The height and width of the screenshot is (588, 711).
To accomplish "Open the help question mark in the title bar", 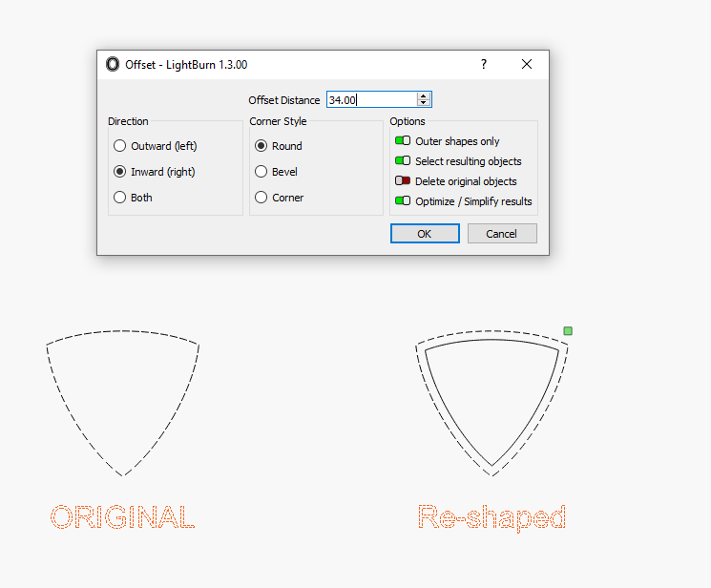I will tap(484, 64).
